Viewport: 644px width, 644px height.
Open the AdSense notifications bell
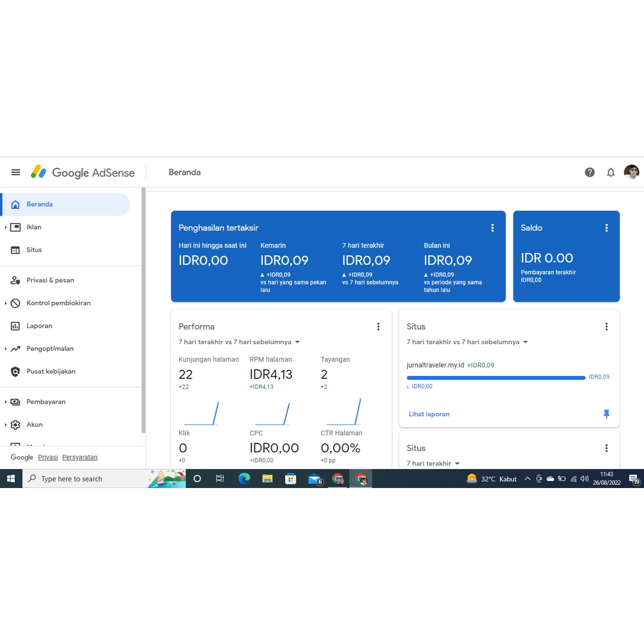[x=610, y=172]
